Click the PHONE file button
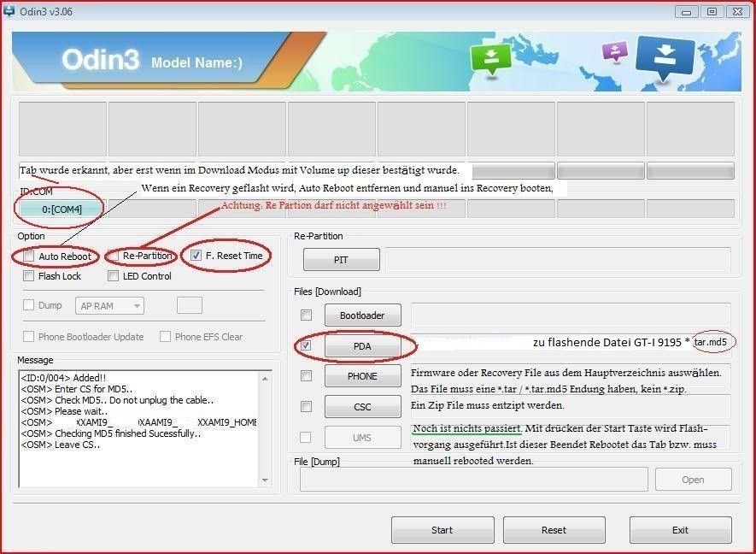 tap(362, 376)
